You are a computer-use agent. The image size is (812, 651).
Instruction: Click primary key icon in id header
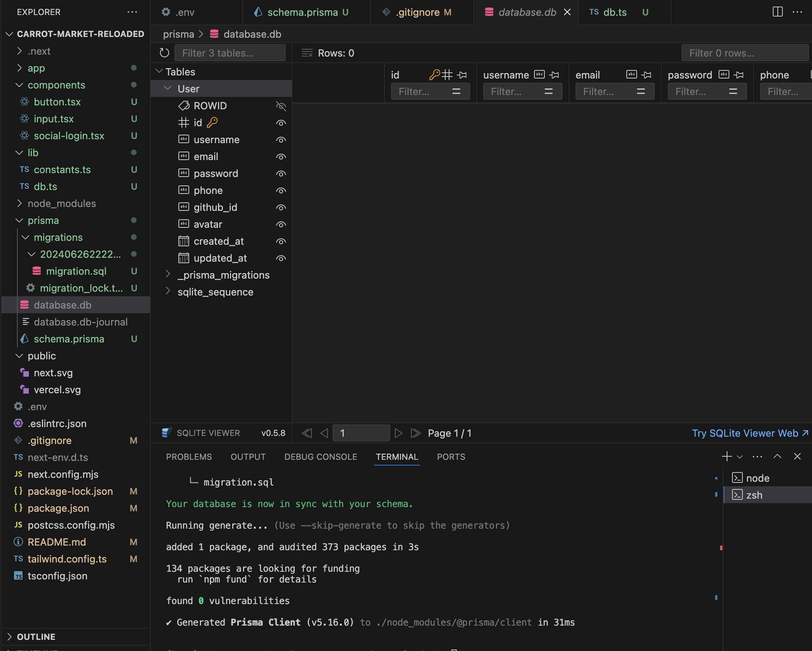434,75
